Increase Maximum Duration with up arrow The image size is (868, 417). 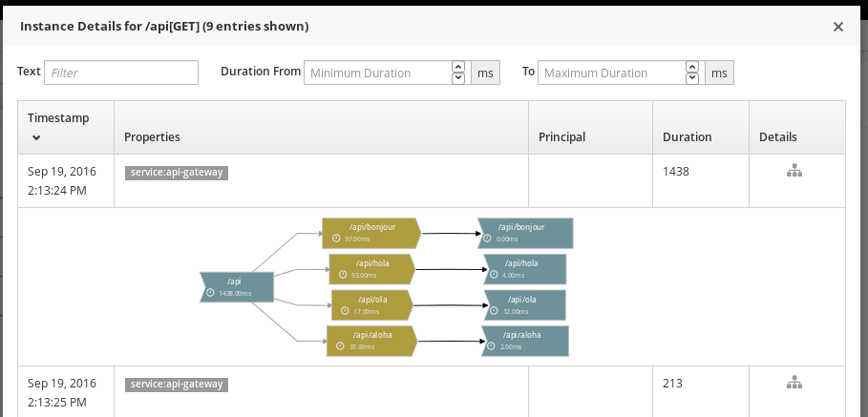pyautogui.click(x=692, y=67)
